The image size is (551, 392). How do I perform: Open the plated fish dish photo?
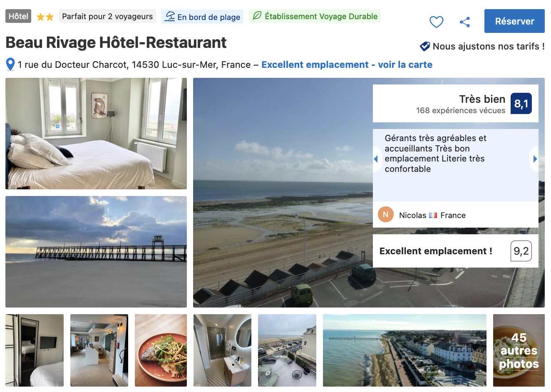point(161,350)
